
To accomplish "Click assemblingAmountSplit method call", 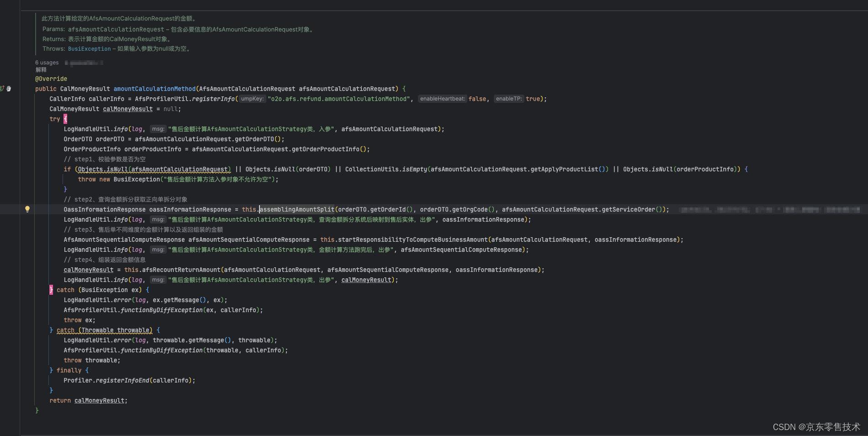I will tap(297, 209).
